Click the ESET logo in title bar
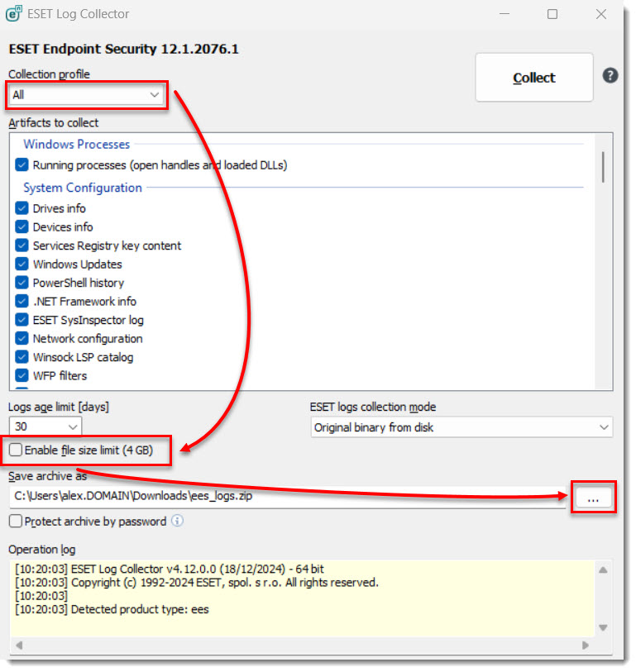 tap(13, 14)
